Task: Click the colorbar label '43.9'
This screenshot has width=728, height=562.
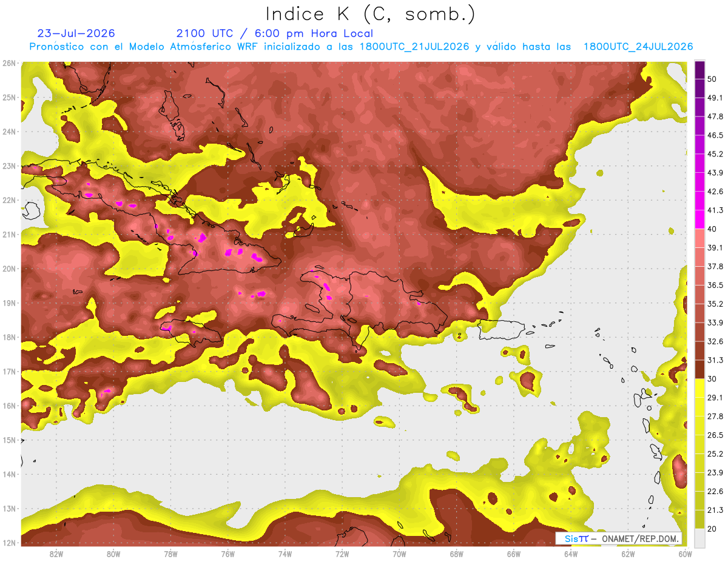Action: [x=715, y=173]
